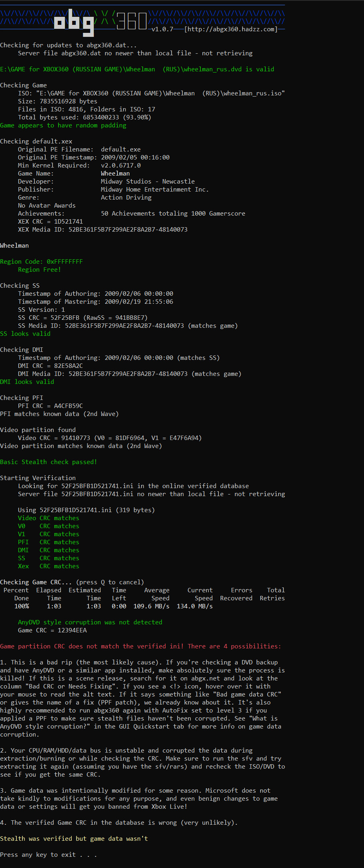Click 'Using 52F25BFB1D521741.ini (319 bytes)'
This screenshot has height=868, width=364.
pyautogui.click(x=87, y=510)
